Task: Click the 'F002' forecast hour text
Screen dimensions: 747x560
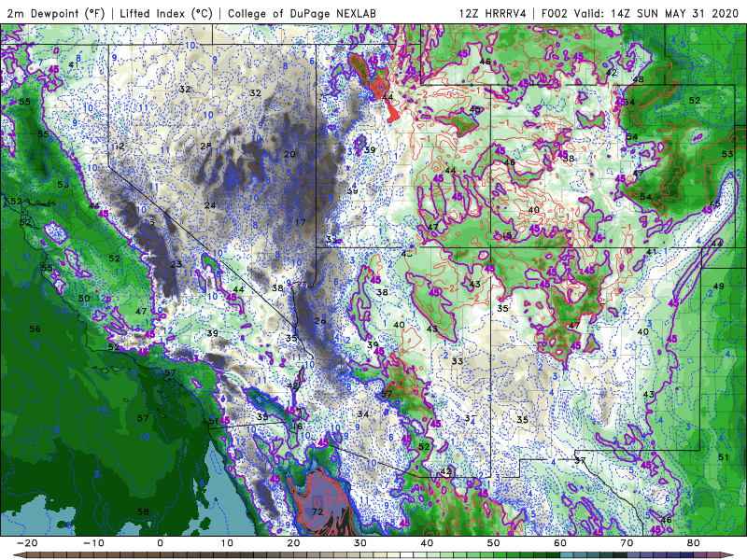Action: pyautogui.click(x=555, y=13)
